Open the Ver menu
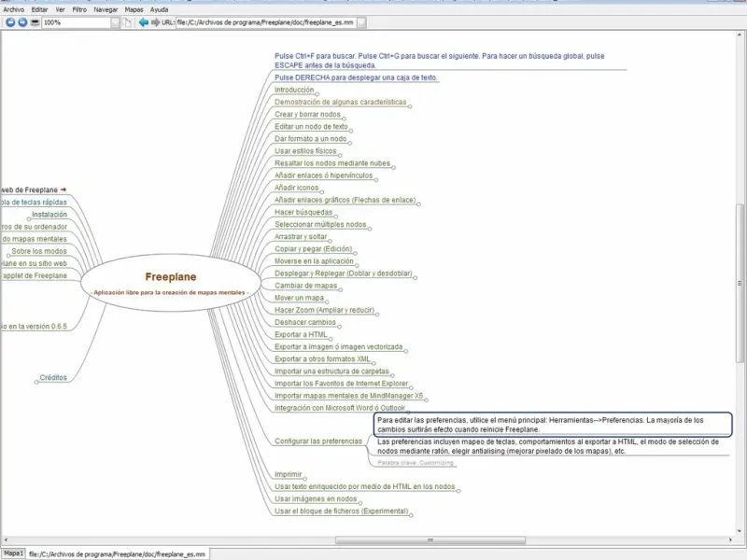The width and height of the screenshot is (747, 560). point(60,9)
